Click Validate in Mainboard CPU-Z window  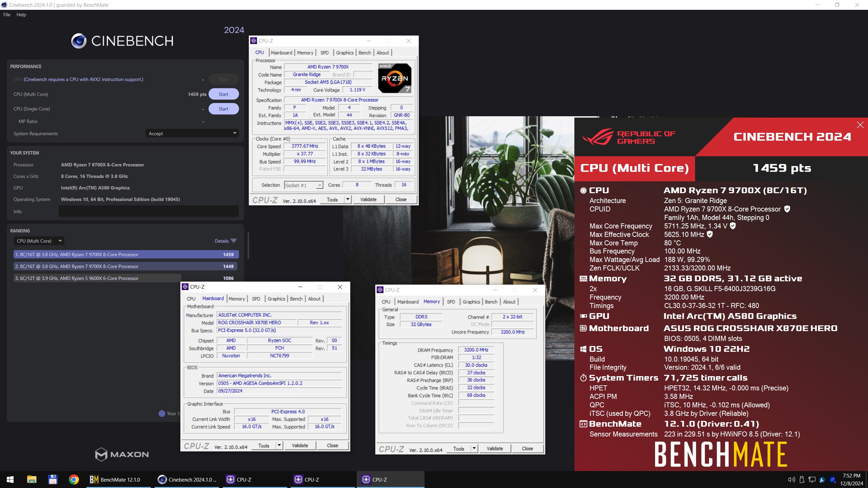300,446
